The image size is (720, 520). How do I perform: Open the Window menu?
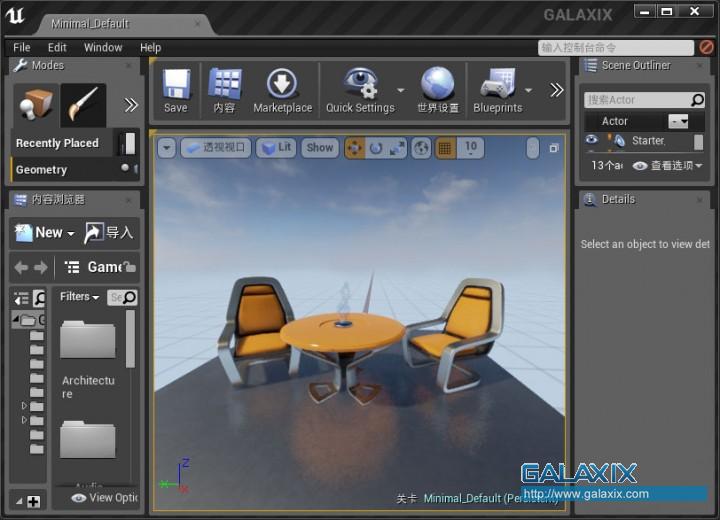pyautogui.click(x=103, y=47)
